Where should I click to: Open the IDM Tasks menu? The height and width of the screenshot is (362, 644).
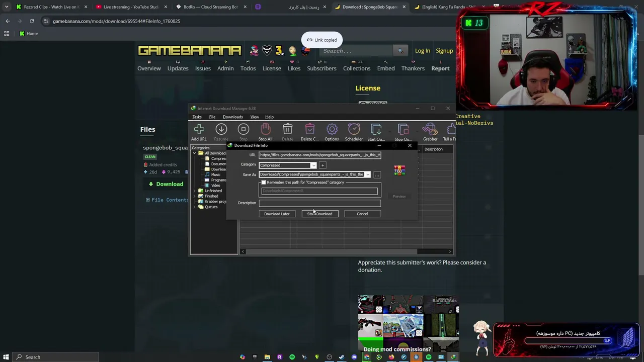[197, 117]
